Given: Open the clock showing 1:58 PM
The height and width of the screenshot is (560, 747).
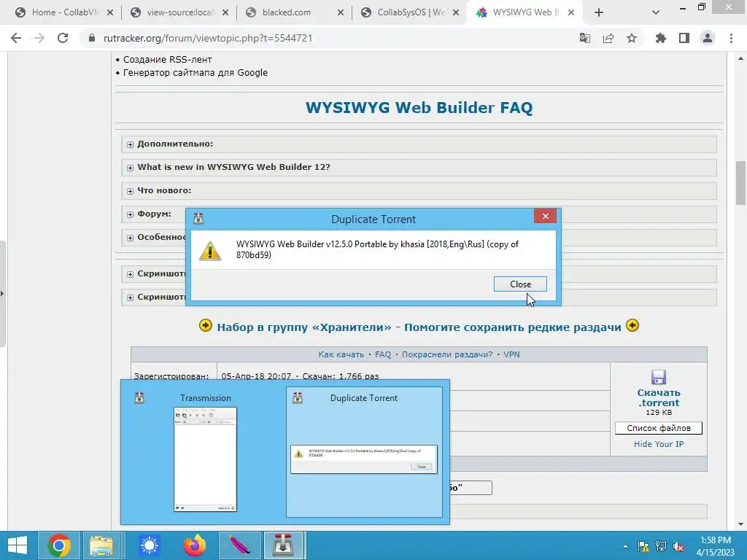Looking at the screenshot, I should (716, 546).
